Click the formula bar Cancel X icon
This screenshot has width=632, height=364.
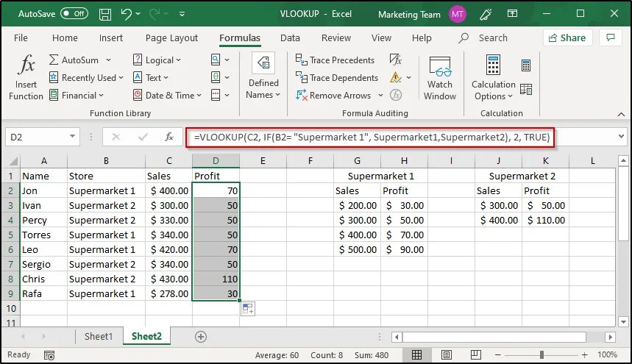[116, 137]
